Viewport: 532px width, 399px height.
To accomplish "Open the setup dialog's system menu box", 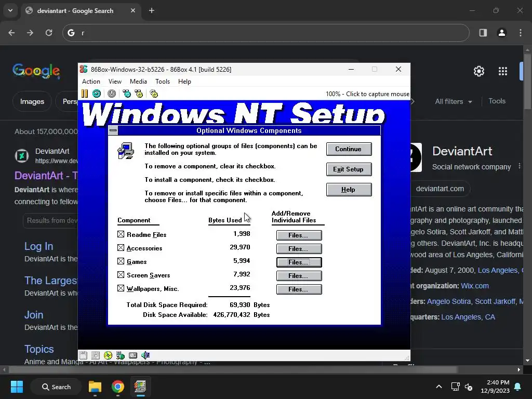I will pyautogui.click(x=113, y=130).
